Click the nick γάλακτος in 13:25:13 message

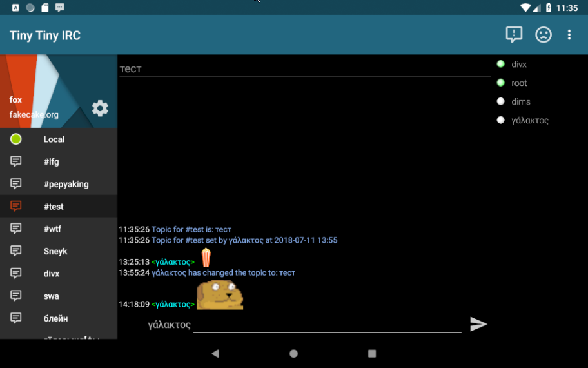click(173, 262)
